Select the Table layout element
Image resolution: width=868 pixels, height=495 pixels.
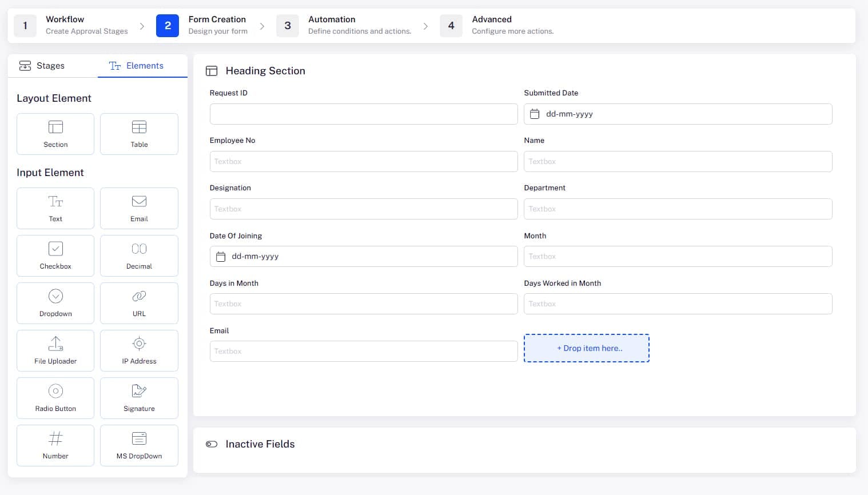coord(139,134)
